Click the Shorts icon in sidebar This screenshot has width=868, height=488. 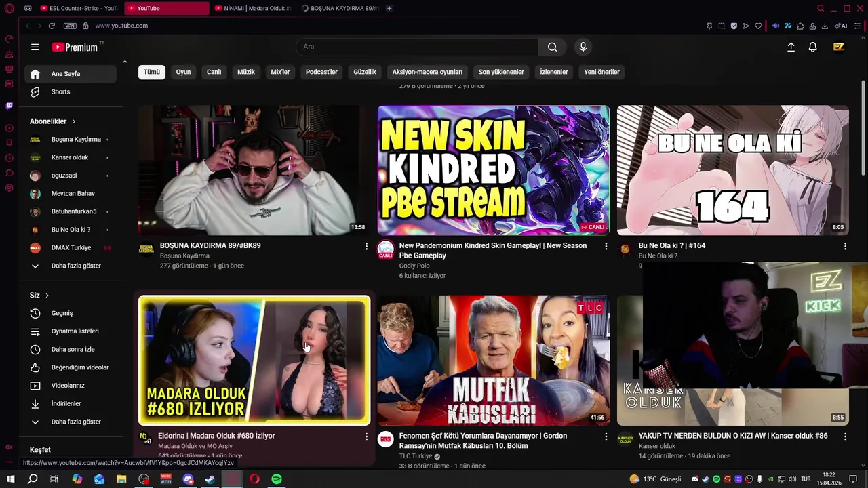tap(35, 91)
